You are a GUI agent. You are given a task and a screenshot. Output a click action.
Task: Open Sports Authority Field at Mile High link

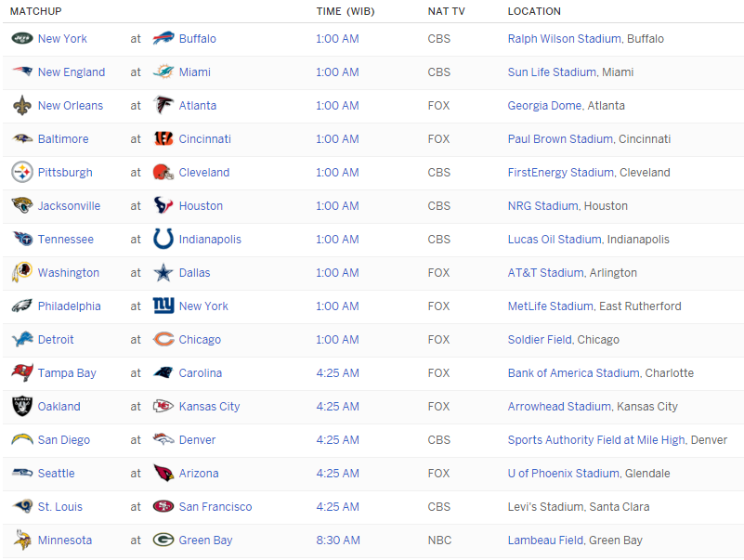[x=596, y=440]
